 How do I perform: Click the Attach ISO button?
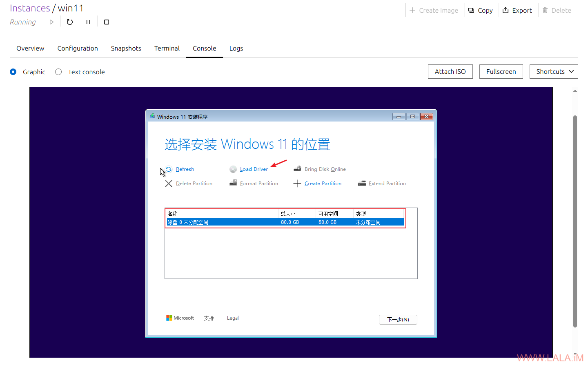point(450,71)
